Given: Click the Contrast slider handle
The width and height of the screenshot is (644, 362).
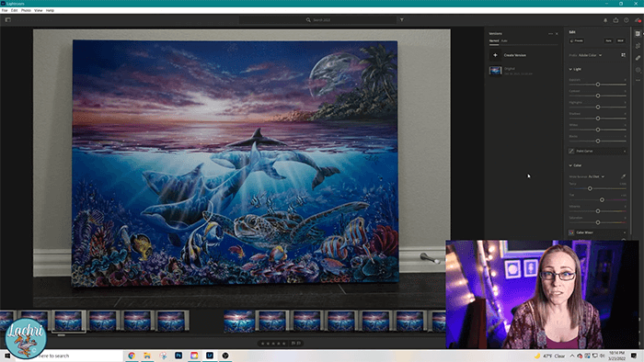Looking at the screenshot, I should click(598, 96).
